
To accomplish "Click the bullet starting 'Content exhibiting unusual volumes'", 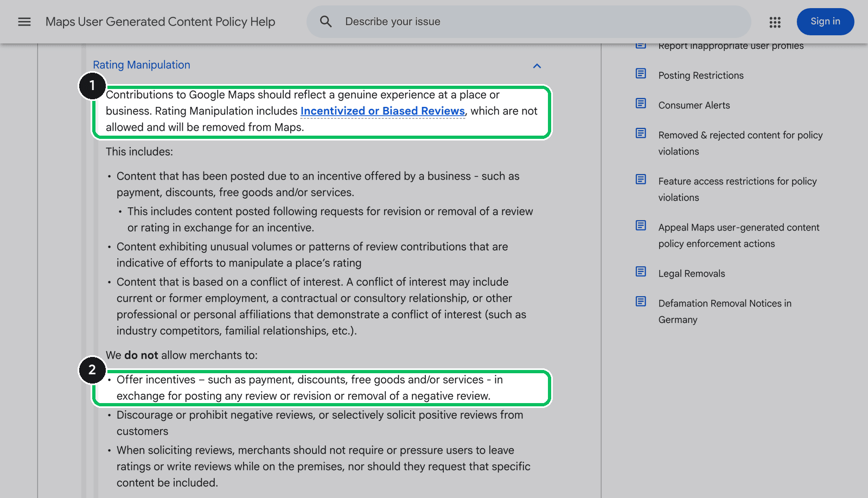I will (312, 255).
